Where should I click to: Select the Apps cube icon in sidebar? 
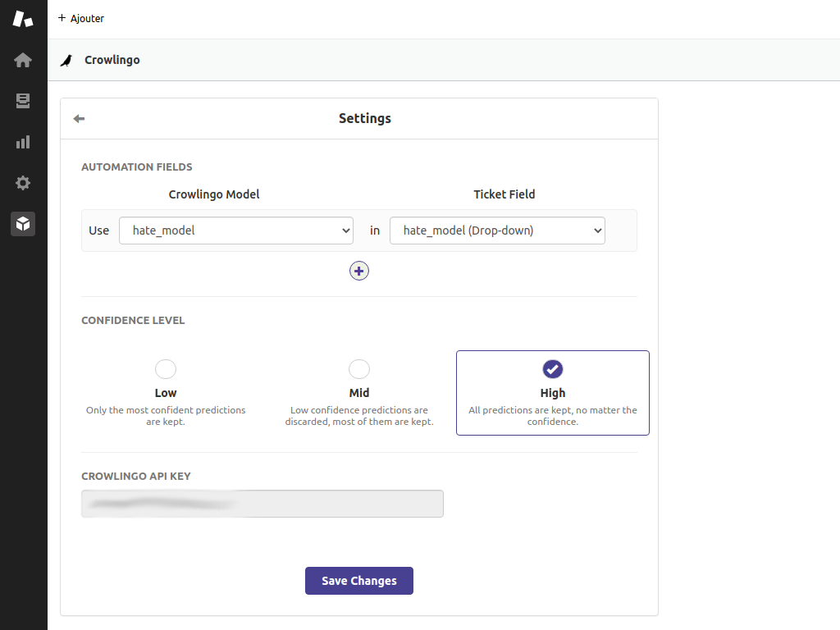click(x=23, y=223)
